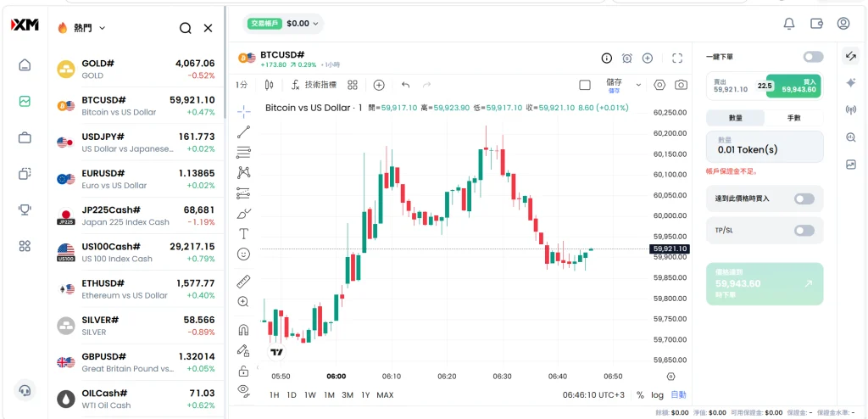Open the chart trading icon in sidebar
868x419 pixels.
tap(25, 102)
